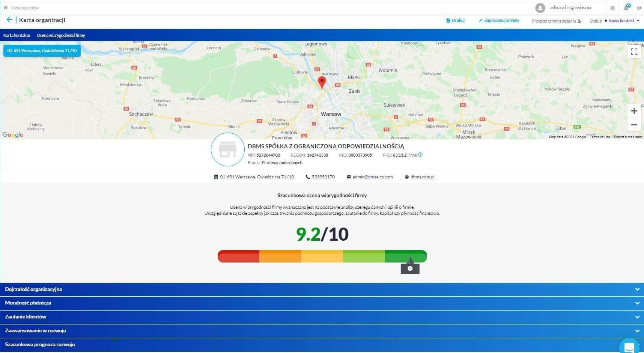The height and width of the screenshot is (353, 644).
Task: Expand Moralność płatnicza section
Action: click(322, 303)
